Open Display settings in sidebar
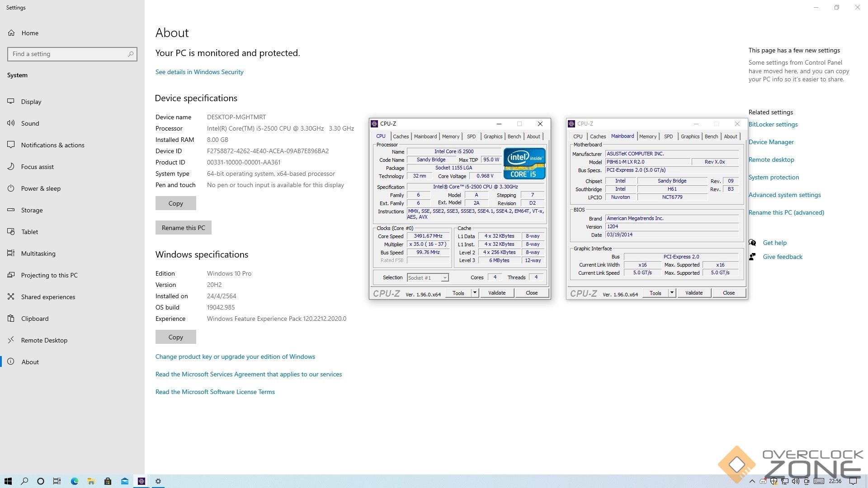Image resolution: width=868 pixels, height=488 pixels. 31,102
